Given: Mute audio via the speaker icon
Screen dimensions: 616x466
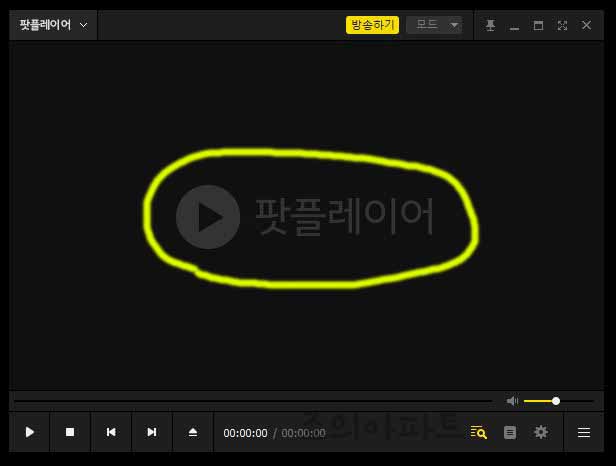Looking at the screenshot, I should 512,401.
